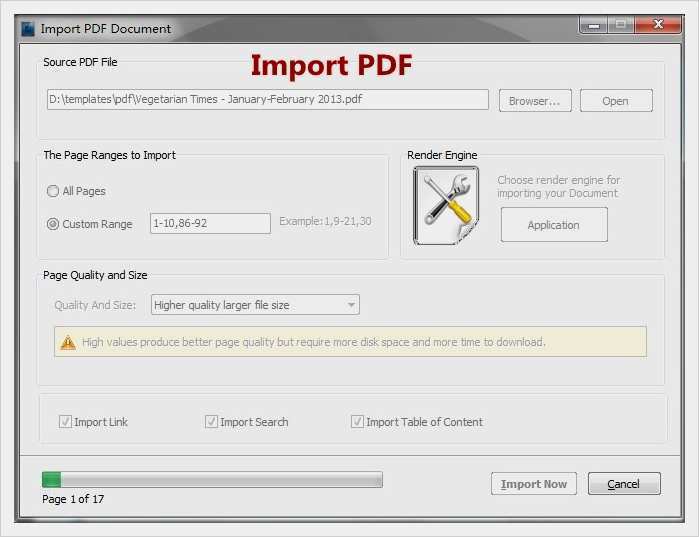Toggle Import Table of Content checkbox
699x537 pixels.
tap(357, 422)
